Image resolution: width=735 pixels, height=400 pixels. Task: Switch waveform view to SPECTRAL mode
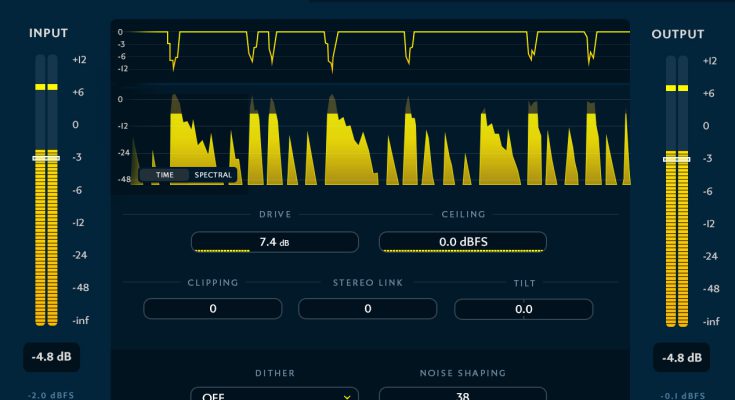212,175
